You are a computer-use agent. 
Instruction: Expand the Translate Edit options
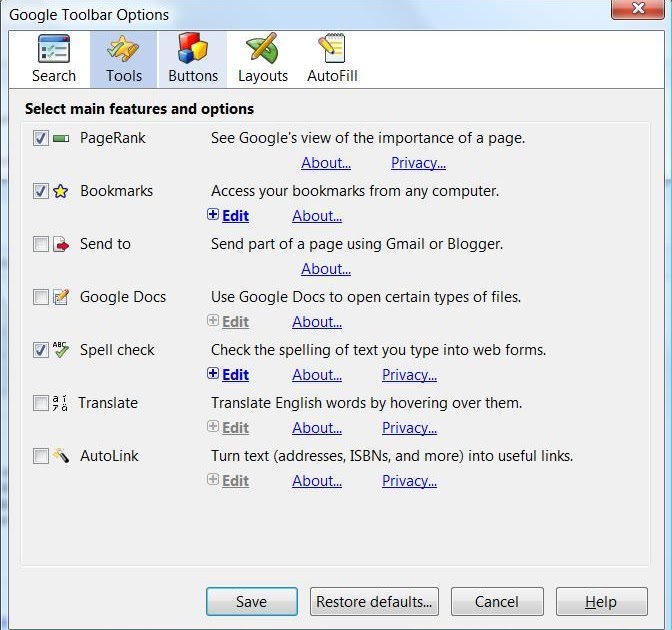(x=228, y=427)
